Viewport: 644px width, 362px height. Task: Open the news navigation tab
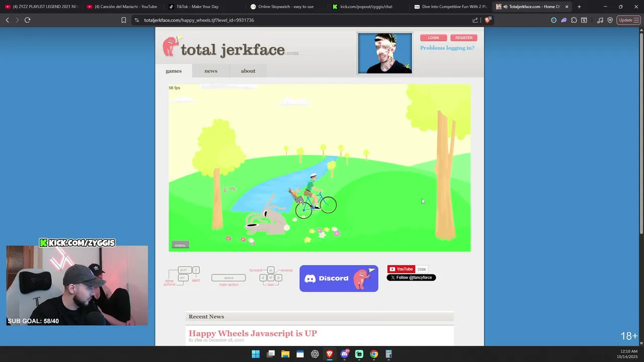click(x=211, y=71)
